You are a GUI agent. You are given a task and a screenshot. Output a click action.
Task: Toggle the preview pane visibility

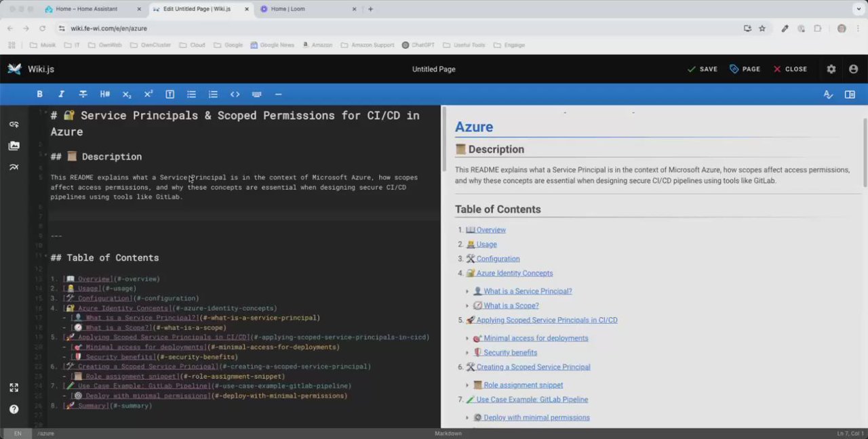click(x=850, y=94)
